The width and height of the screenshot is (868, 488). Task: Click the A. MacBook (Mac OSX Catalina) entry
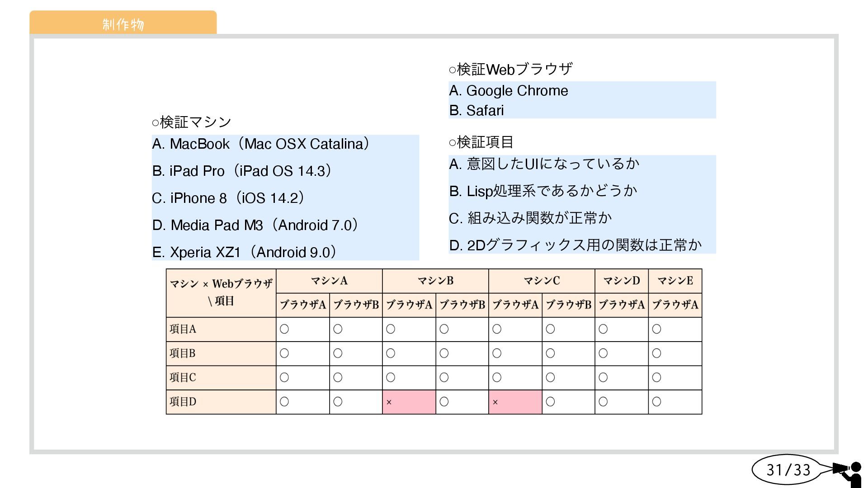(x=261, y=144)
